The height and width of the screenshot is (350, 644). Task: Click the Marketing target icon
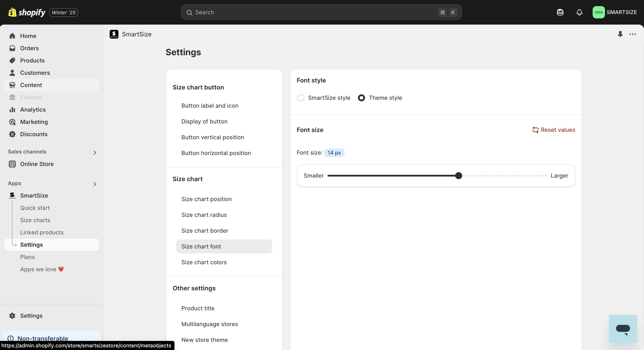click(12, 122)
